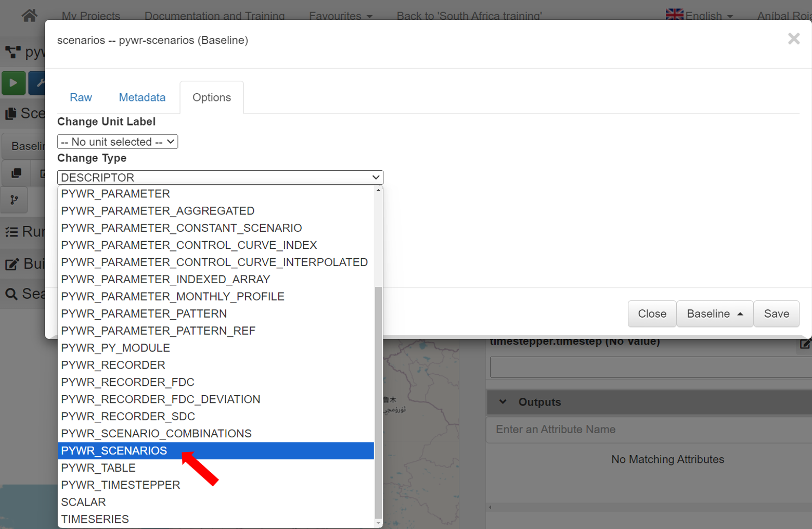Click the type list vertical scrollbar
Viewport: 812px width, 529px height.
point(378,401)
